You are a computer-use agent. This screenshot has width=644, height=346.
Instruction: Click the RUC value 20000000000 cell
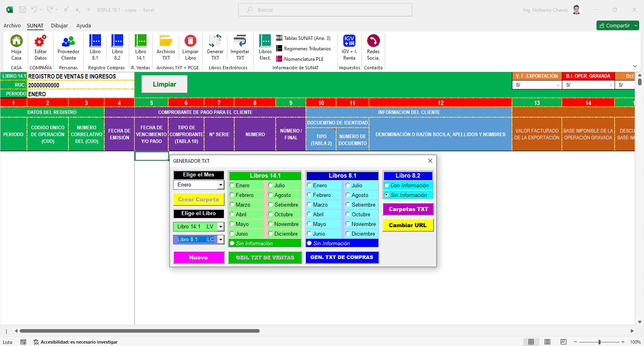80,85
